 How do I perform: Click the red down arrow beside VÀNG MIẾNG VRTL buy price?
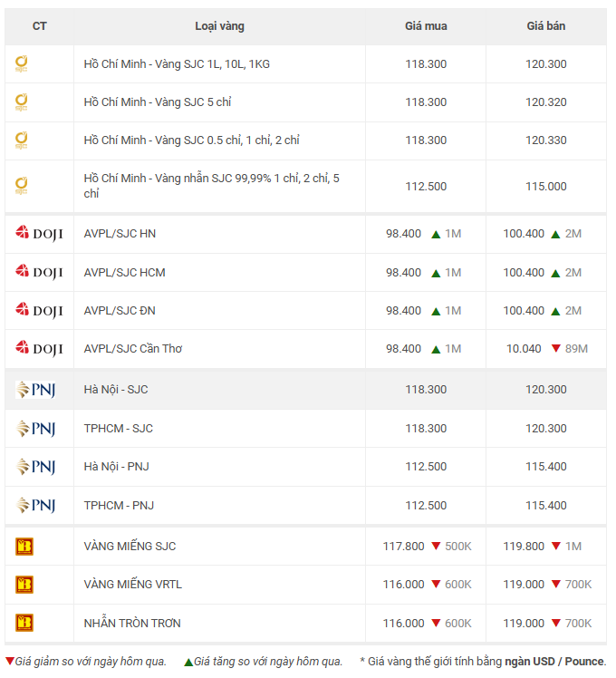(x=436, y=584)
